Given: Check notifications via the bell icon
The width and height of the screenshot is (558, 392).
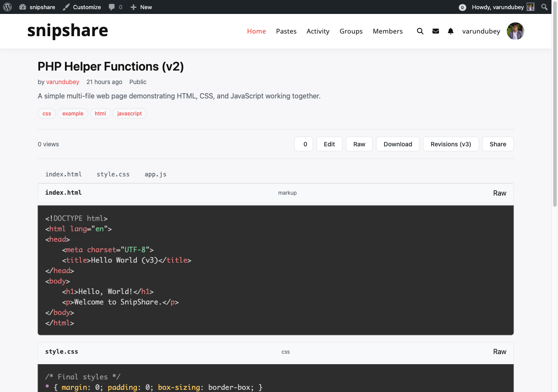Looking at the screenshot, I should [450, 31].
